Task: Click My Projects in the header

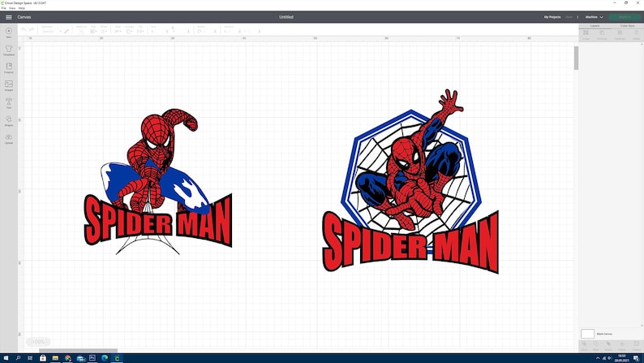Action: click(552, 17)
